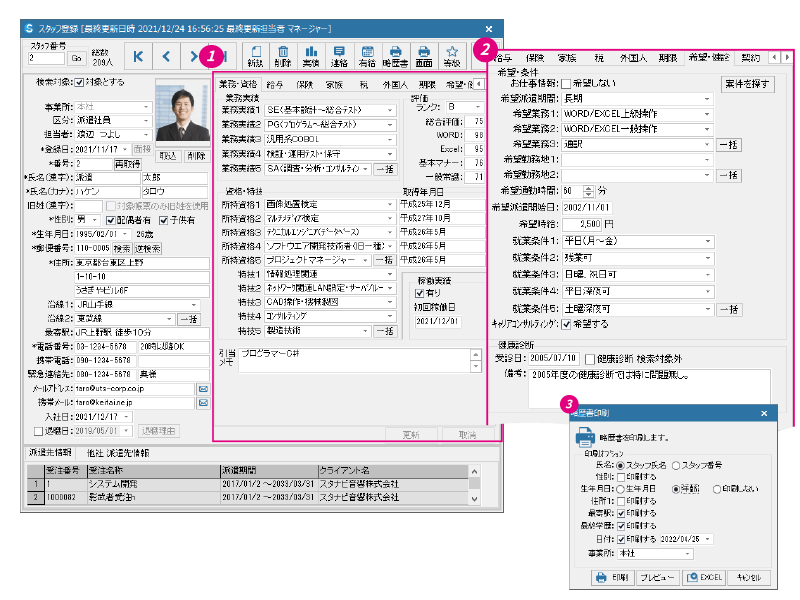Toggle the 退職日 checkbox

point(38,431)
